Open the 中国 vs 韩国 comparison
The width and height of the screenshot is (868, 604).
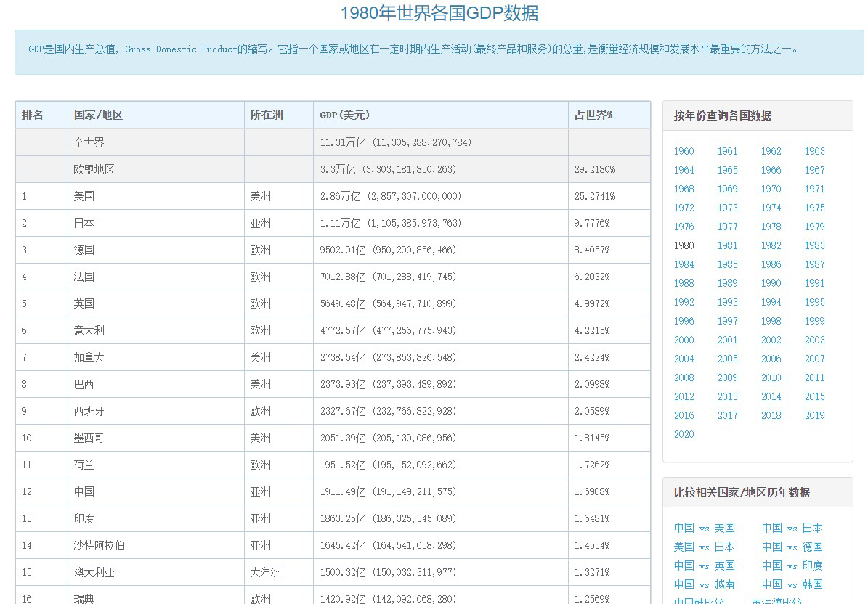click(792, 584)
